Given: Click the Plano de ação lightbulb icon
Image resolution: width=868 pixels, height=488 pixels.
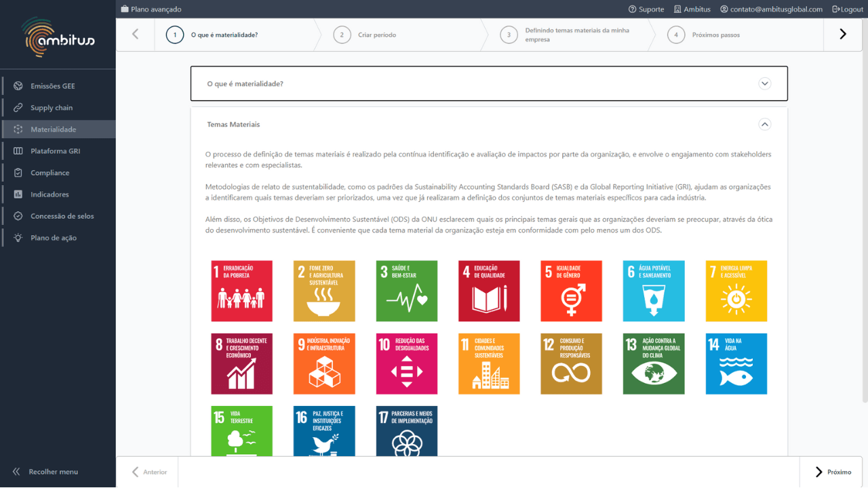Looking at the screenshot, I should pyautogui.click(x=18, y=238).
